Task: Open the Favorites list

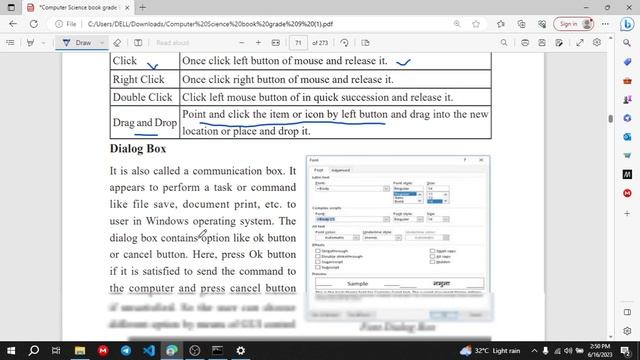Action: tap(501, 24)
